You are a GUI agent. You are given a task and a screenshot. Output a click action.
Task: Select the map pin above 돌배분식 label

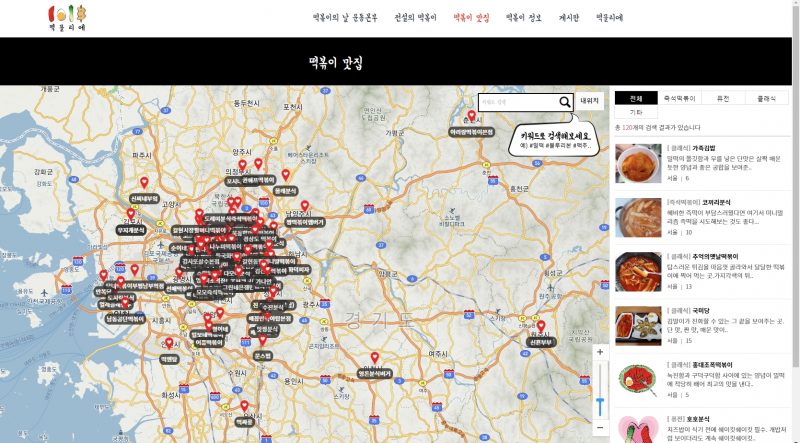(x=286, y=175)
